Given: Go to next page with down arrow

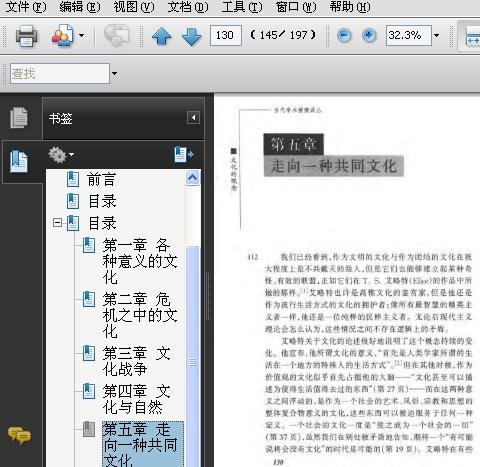Looking at the screenshot, I should pos(192,36).
